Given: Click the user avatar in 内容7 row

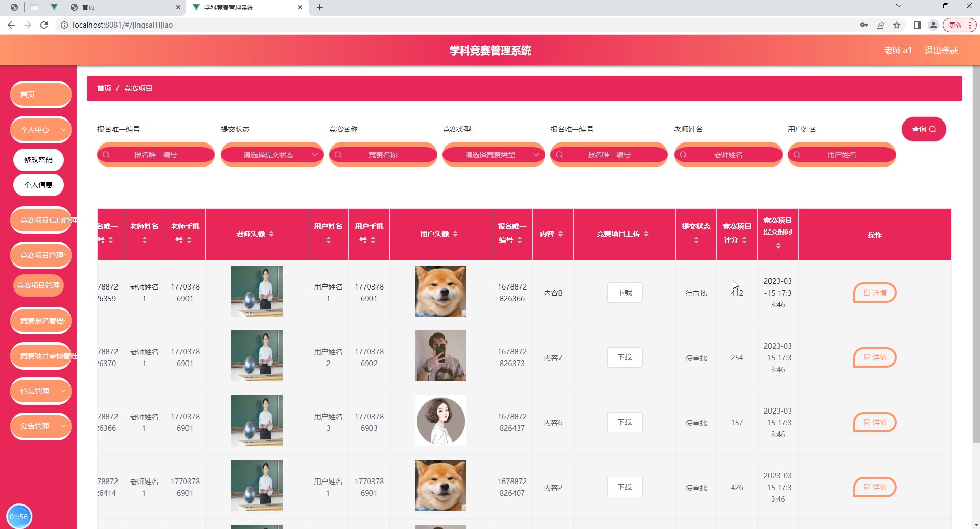Looking at the screenshot, I should click(x=441, y=356).
